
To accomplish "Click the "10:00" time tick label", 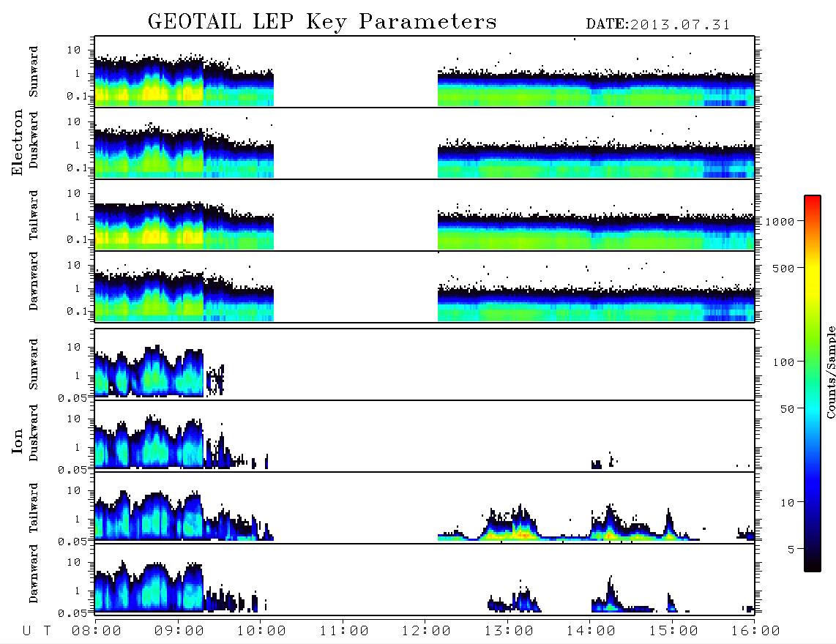I will coord(261,631).
